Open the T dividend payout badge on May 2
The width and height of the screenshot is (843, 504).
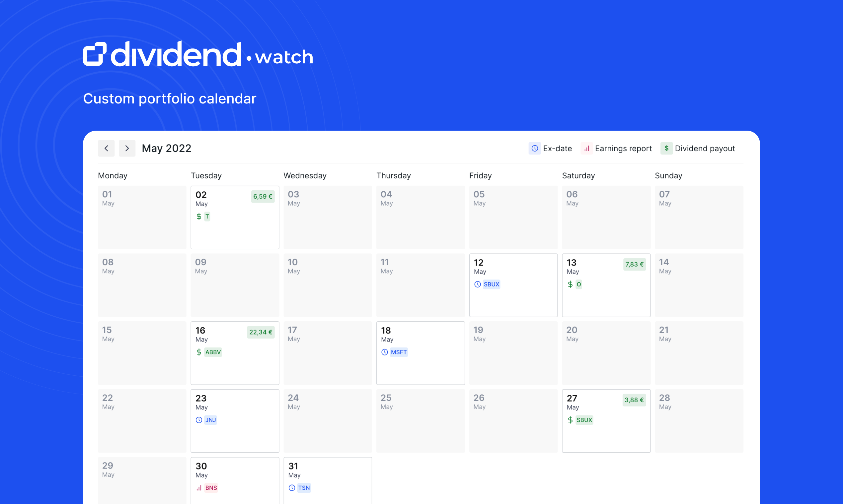tap(208, 216)
